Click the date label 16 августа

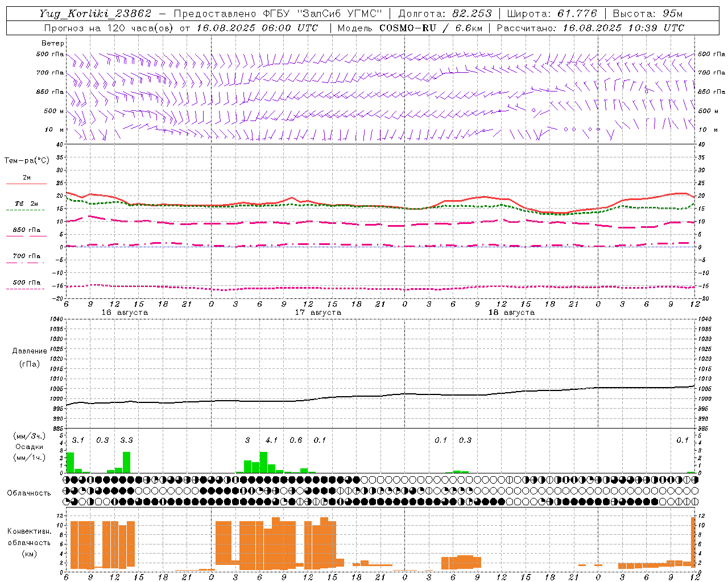pos(125,313)
